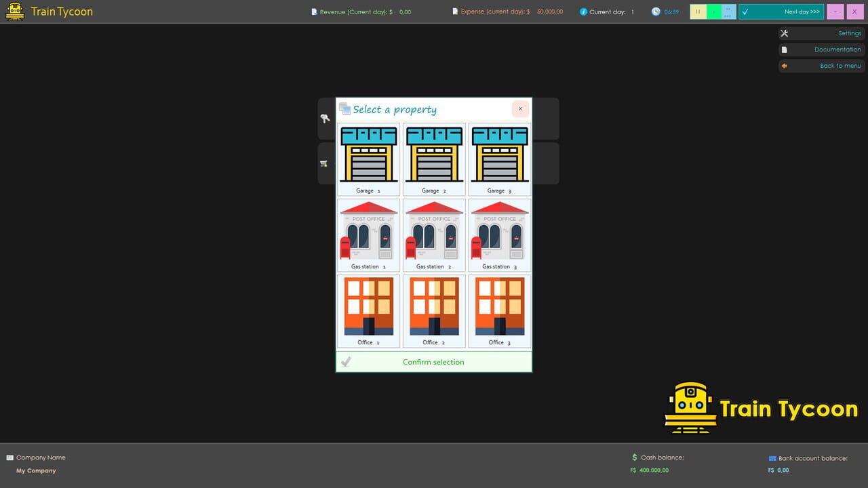The image size is (868, 488).
Task: Click the shopping cart icon on left panel
Action: [325, 163]
